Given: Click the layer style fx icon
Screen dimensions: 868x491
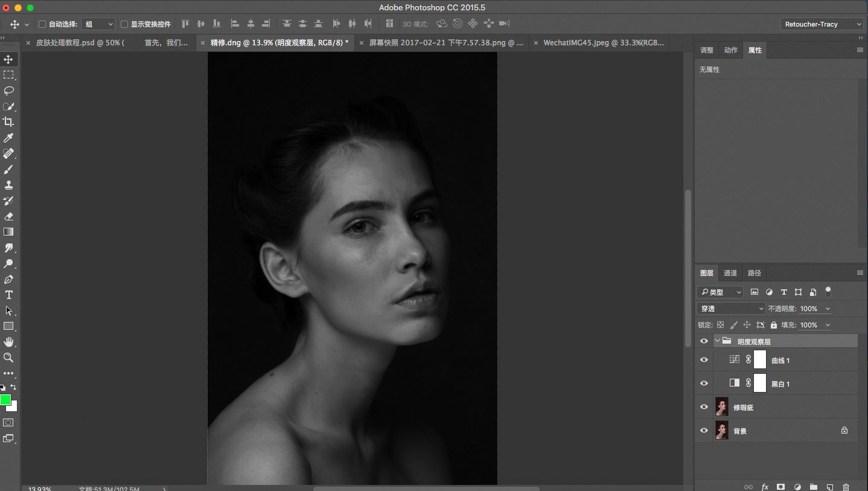Looking at the screenshot, I should pyautogui.click(x=765, y=487).
